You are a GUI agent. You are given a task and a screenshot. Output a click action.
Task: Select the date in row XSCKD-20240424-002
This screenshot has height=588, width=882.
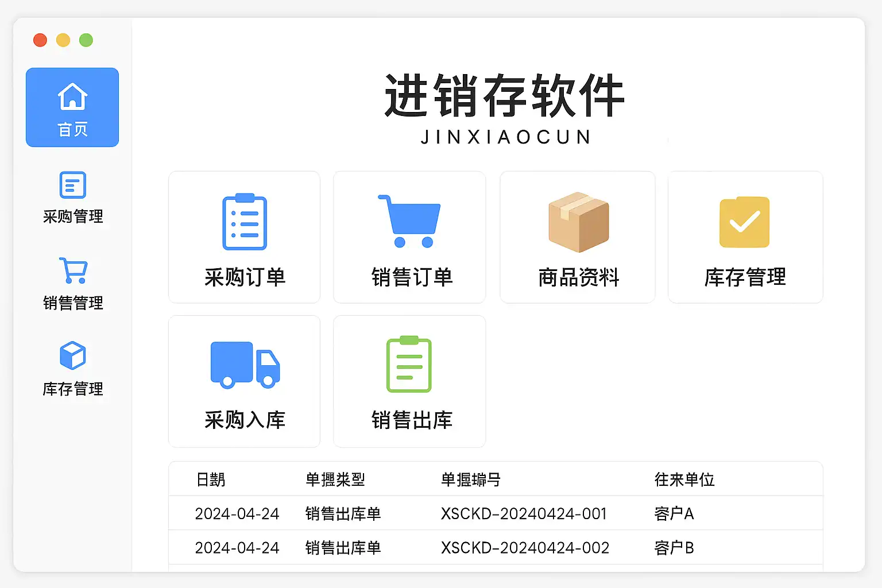click(x=237, y=548)
